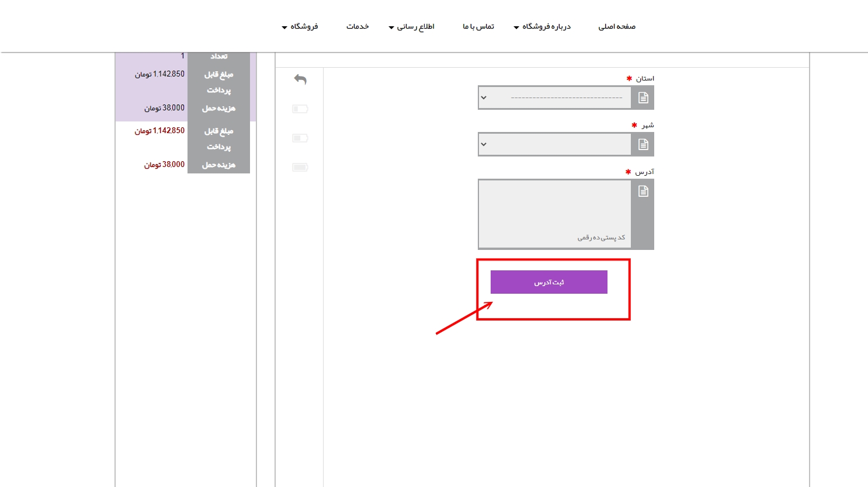Image resolution: width=868 pixels, height=487 pixels.
Task: Click the back arrow icon
Action: [x=300, y=79]
